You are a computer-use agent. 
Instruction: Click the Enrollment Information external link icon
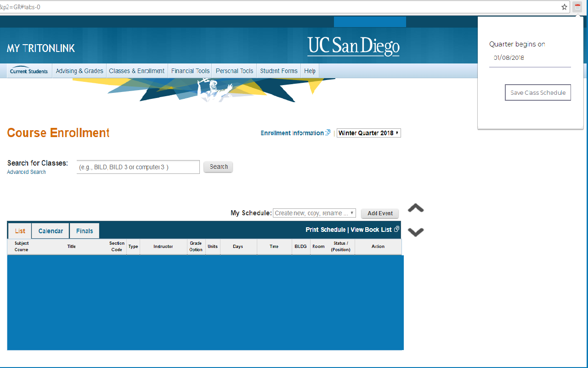click(x=328, y=132)
